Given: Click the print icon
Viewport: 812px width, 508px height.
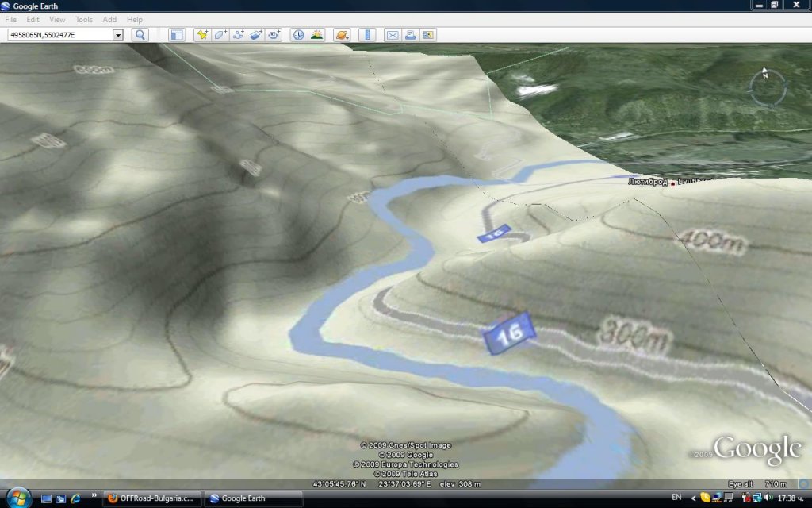Looking at the screenshot, I should tap(410, 35).
